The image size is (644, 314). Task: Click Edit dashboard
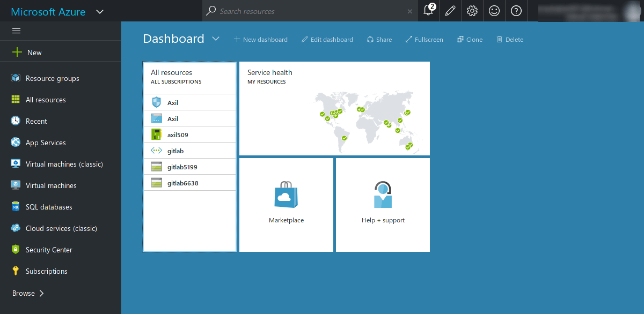(327, 39)
